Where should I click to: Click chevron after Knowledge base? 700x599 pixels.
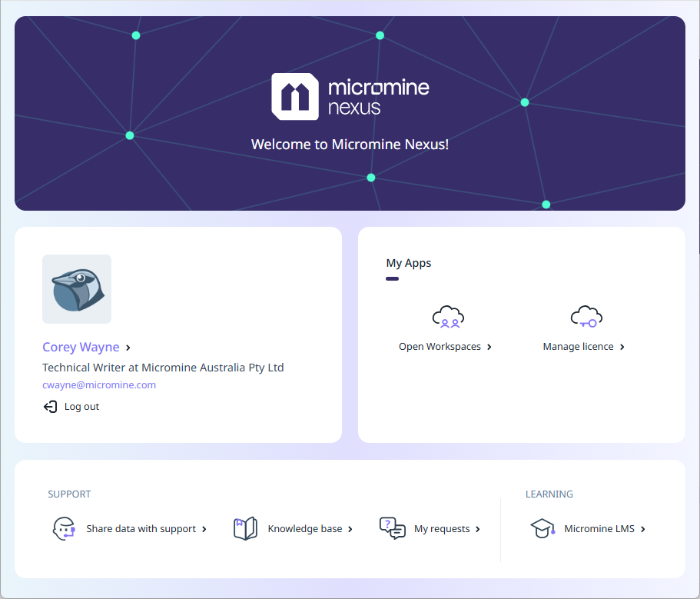350,529
